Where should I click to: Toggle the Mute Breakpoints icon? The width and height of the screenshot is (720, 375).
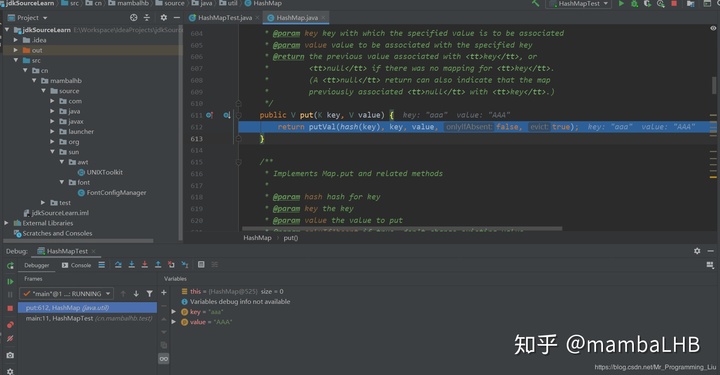point(10,339)
